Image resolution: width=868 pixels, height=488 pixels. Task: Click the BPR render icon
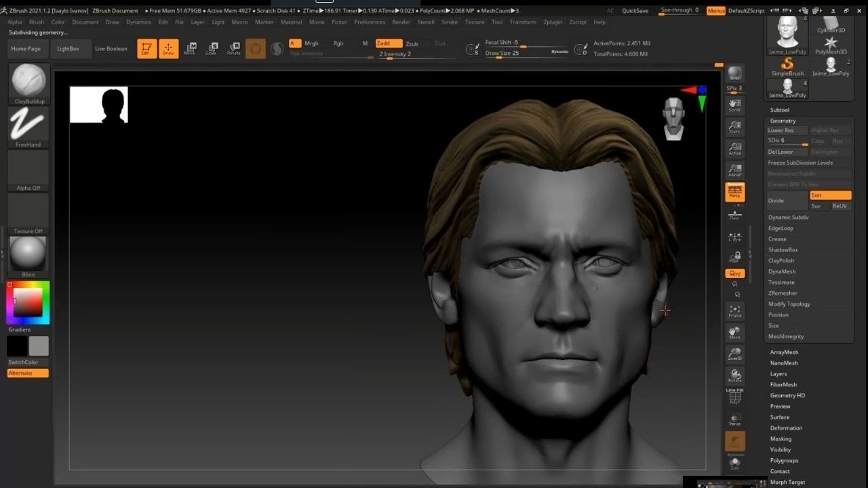(x=734, y=74)
